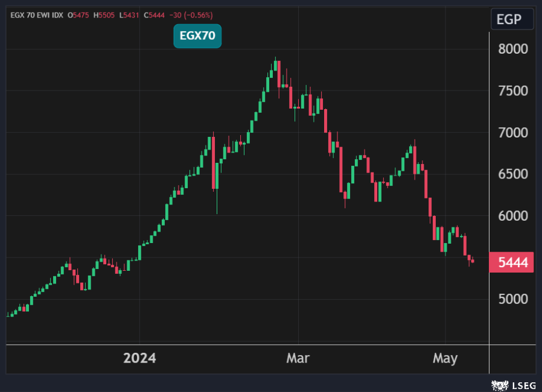Click the May label on time axis
The height and width of the screenshot is (392, 542).
445,358
